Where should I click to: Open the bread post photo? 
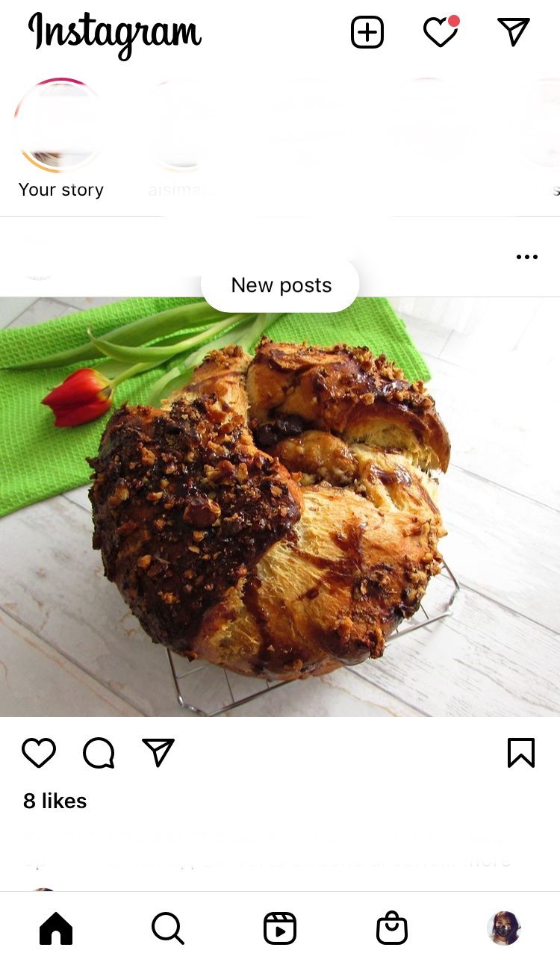pos(280,507)
